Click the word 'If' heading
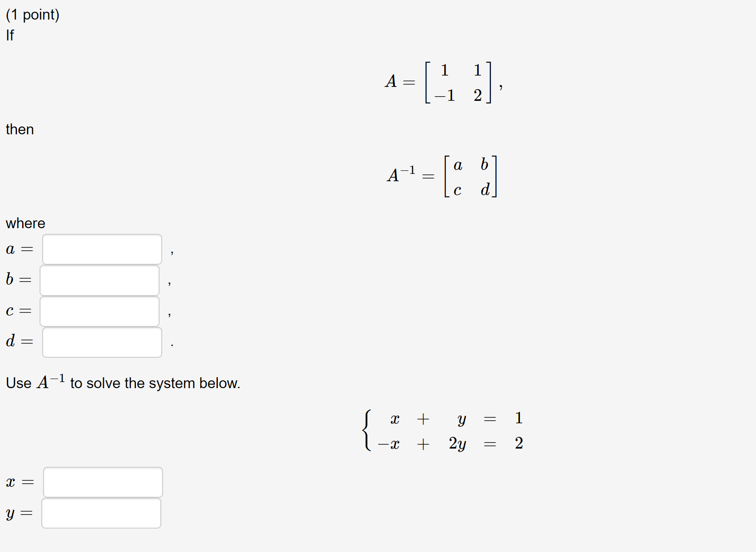The image size is (756, 552). pyautogui.click(x=10, y=35)
